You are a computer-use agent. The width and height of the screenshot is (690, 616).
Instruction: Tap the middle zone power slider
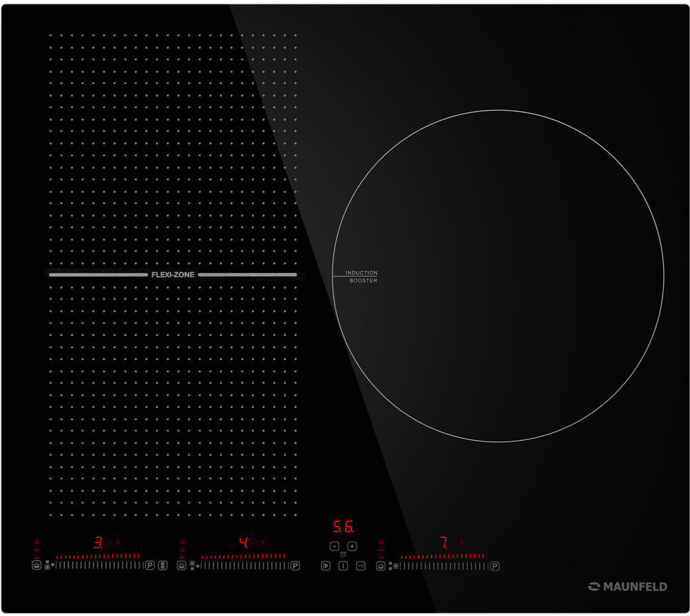[x=244, y=566]
